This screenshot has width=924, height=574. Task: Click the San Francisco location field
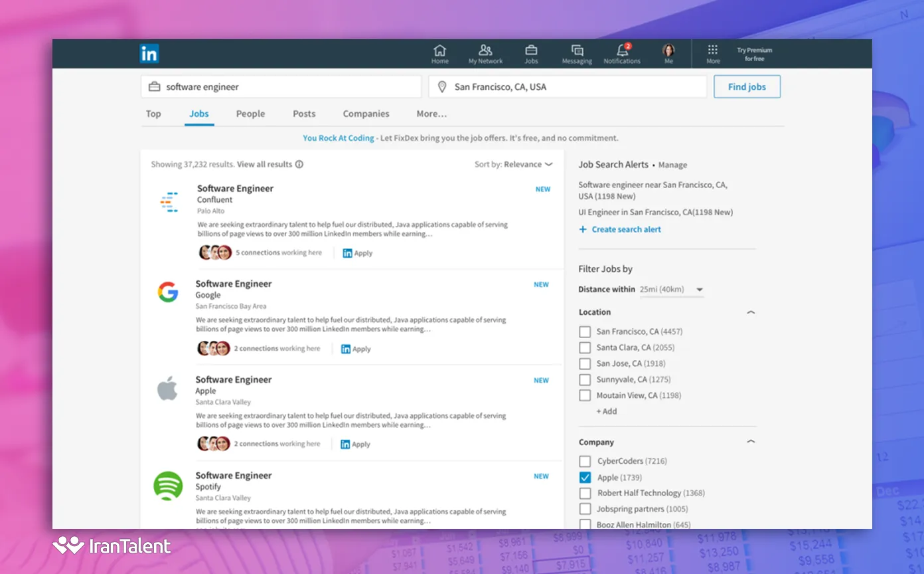click(568, 87)
